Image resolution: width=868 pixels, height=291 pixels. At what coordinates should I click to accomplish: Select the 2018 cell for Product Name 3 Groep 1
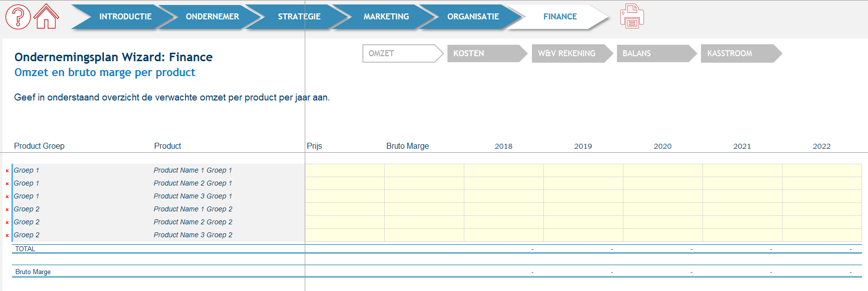(x=504, y=196)
